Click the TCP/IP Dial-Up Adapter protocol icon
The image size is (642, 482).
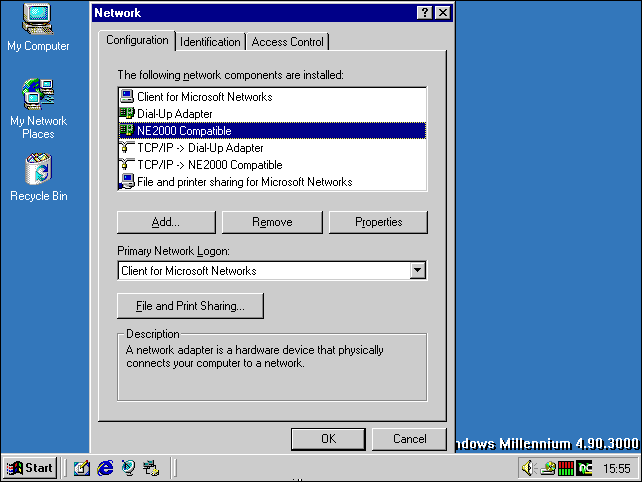[x=127, y=147]
